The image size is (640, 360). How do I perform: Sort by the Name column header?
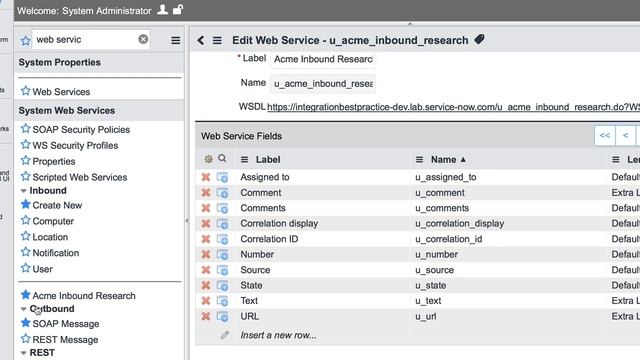(x=444, y=160)
